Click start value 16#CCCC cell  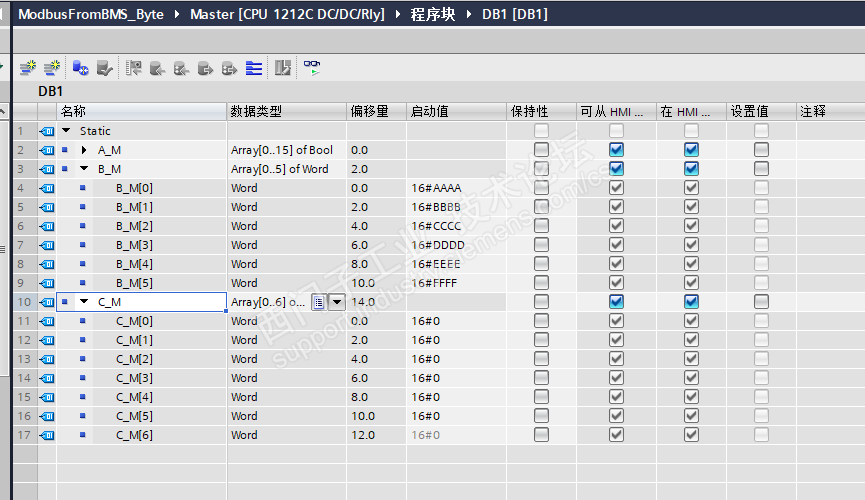(x=457, y=226)
